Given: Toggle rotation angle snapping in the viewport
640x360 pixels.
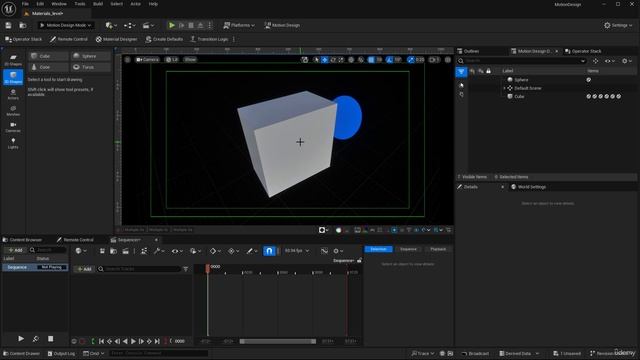Looking at the screenshot, I should point(389,60).
